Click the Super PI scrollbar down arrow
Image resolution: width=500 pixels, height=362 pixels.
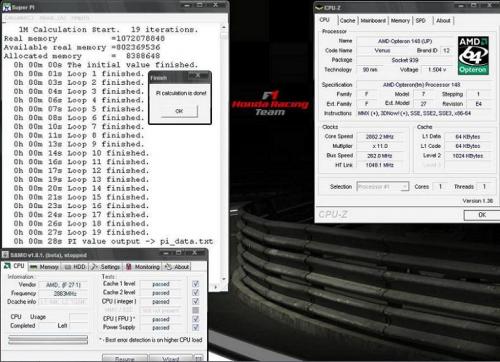tap(224, 279)
